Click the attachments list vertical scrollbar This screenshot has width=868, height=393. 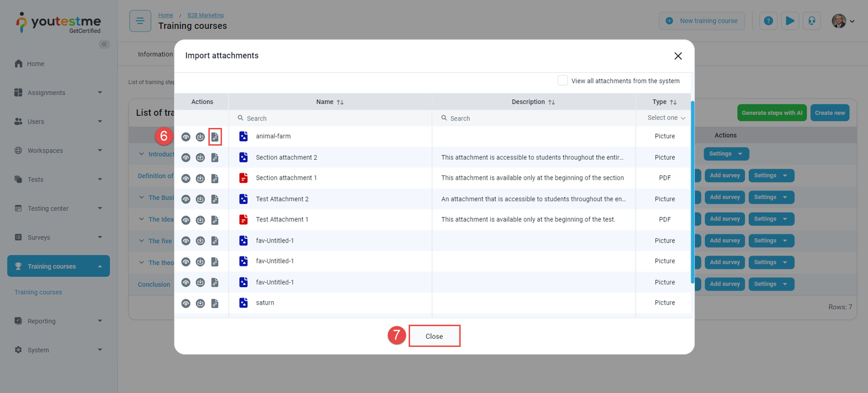[x=692, y=192]
